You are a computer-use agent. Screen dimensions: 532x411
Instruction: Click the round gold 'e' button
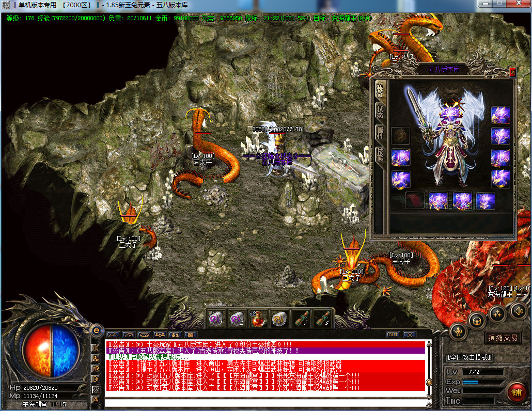[97, 330]
